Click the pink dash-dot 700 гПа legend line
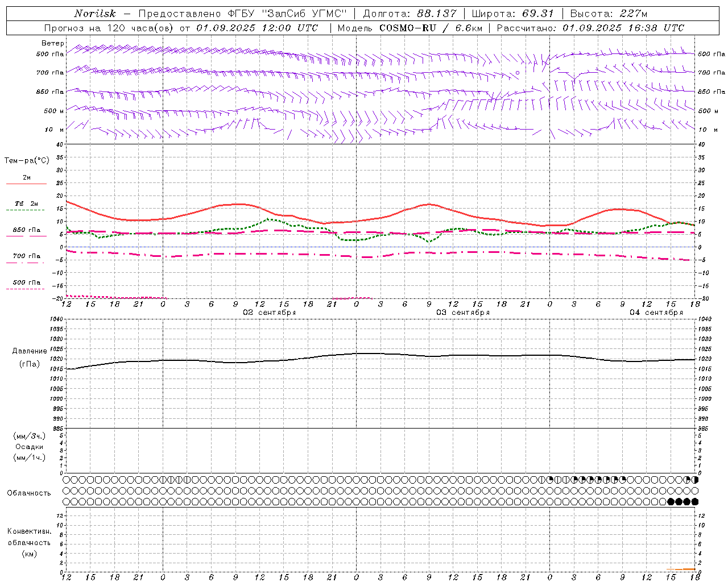The width and height of the screenshot is (728, 582). [x=25, y=263]
